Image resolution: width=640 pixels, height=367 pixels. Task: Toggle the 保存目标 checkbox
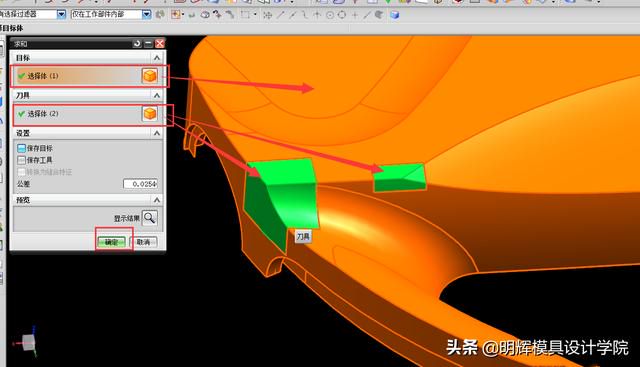tap(21, 148)
